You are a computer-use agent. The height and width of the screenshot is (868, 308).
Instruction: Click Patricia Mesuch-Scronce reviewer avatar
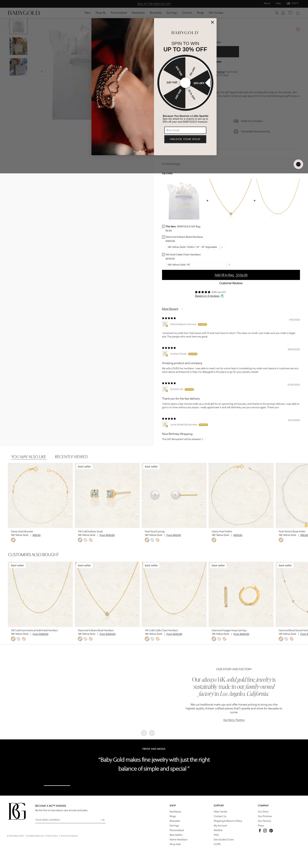[x=165, y=324]
